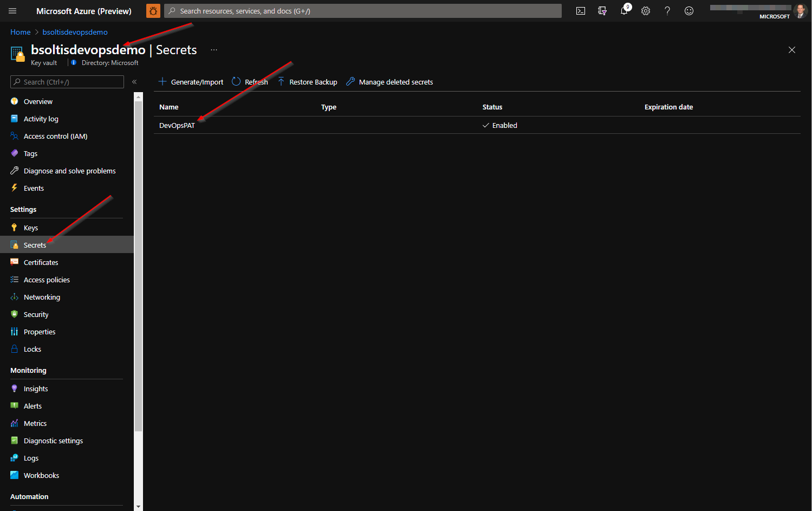The image size is (812, 511).
Task: Click the orange preview bug icon
Action: (x=153, y=11)
